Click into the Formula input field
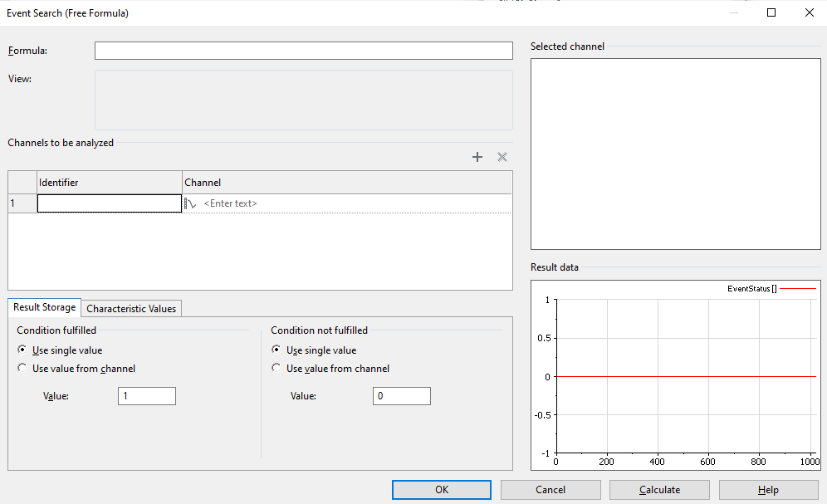827x504 pixels. [x=303, y=51]
